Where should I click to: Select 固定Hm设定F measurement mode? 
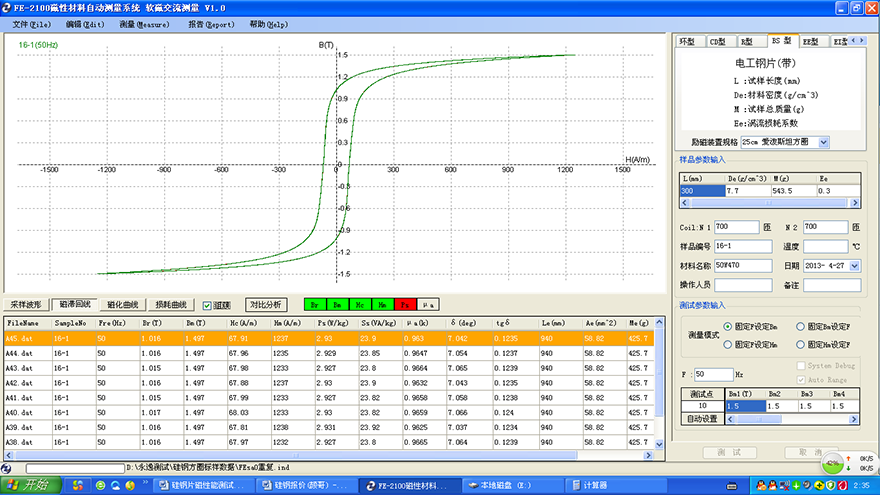point(801,345)
